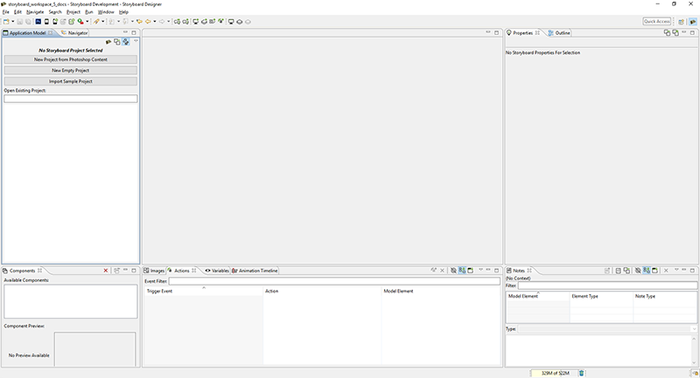Click the Notes Filter input field
Screen dimensions: 700x378
coord(608,286)
